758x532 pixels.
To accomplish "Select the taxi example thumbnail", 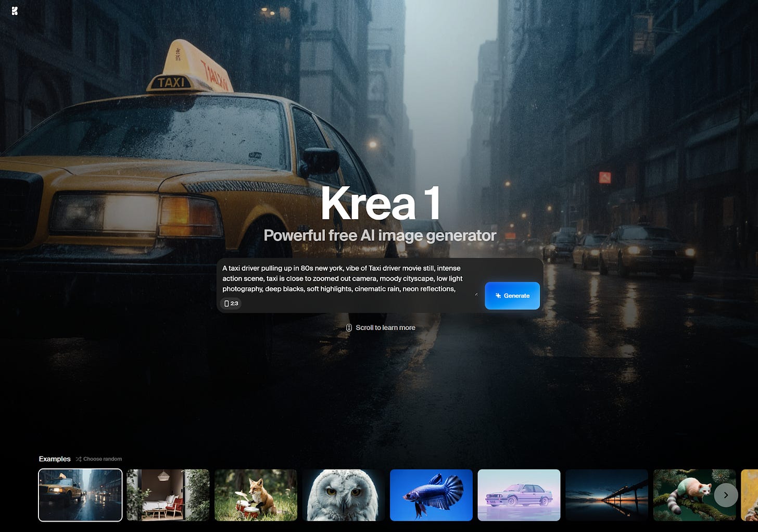I will (x=80, y=495).
